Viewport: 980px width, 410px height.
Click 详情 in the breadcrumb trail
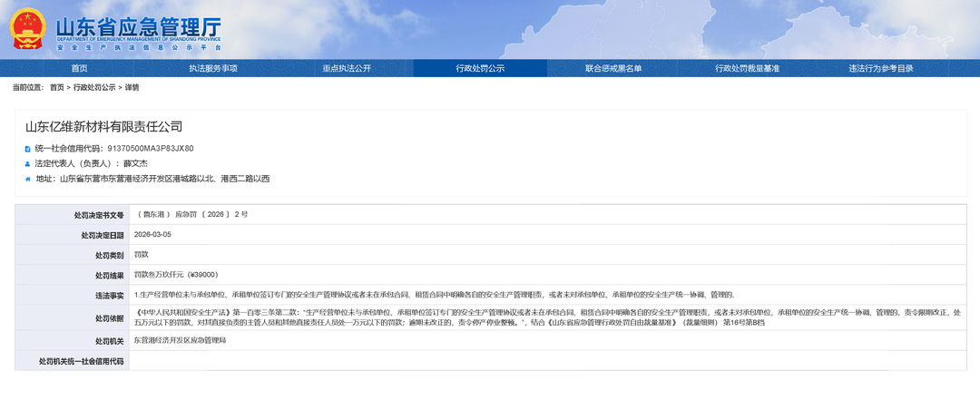132,87
